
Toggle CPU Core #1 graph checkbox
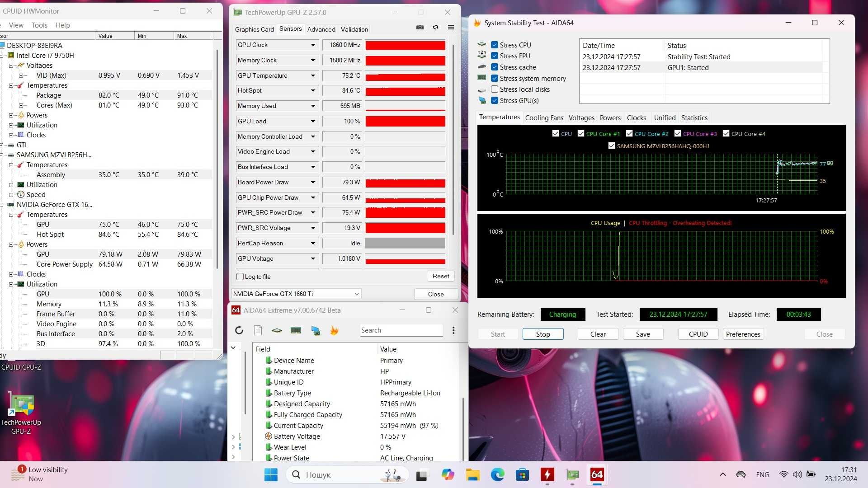(581, 134)
